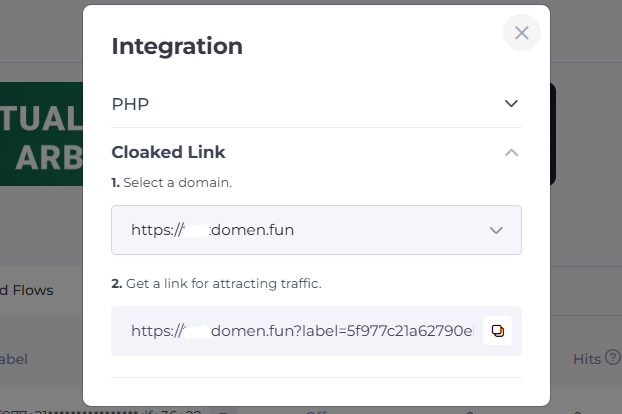The height and width of the screenshot is (414, 622).
Task: Click the PHP section title
Action: [130, 104]
